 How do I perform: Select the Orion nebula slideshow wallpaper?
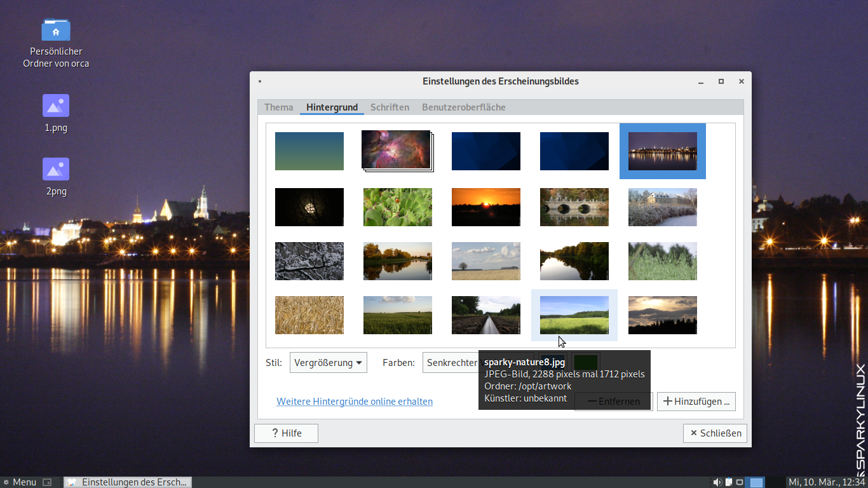tap(397, 151)
